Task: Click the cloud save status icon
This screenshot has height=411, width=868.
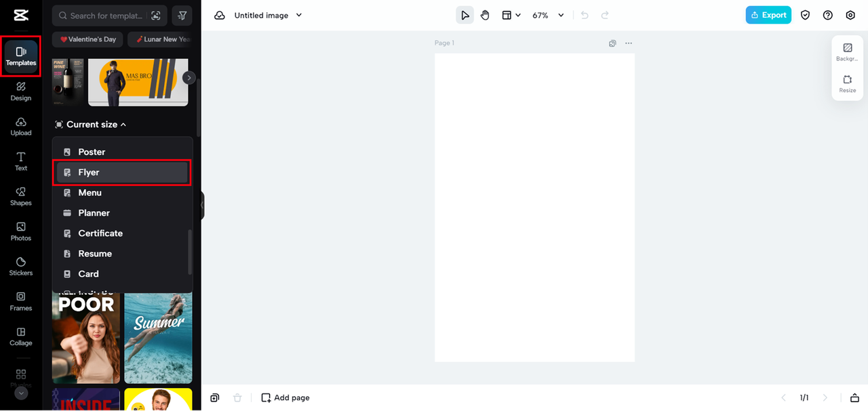Action: pyautogui.click(x=220, y=15)
